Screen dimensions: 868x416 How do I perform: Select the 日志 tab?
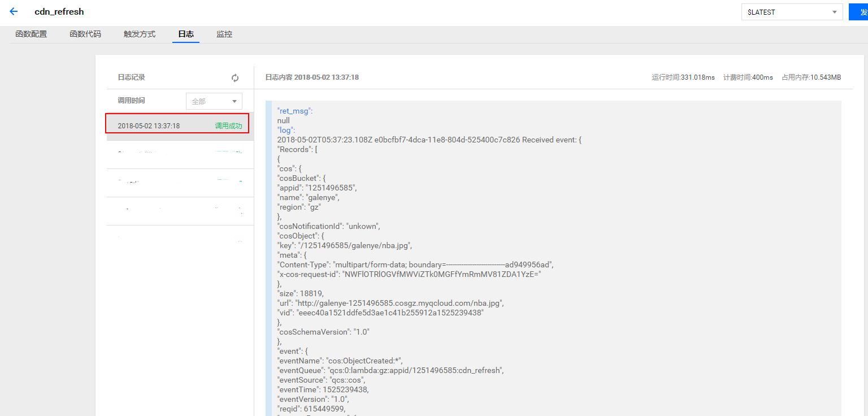(186, 34)
